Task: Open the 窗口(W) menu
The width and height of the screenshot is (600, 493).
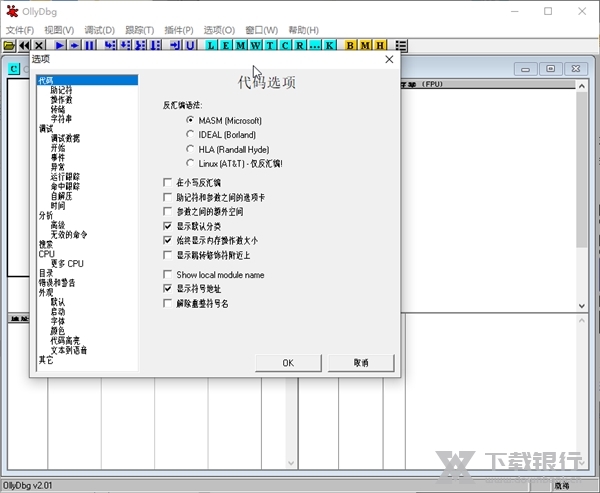Action: tap(262, 30)
